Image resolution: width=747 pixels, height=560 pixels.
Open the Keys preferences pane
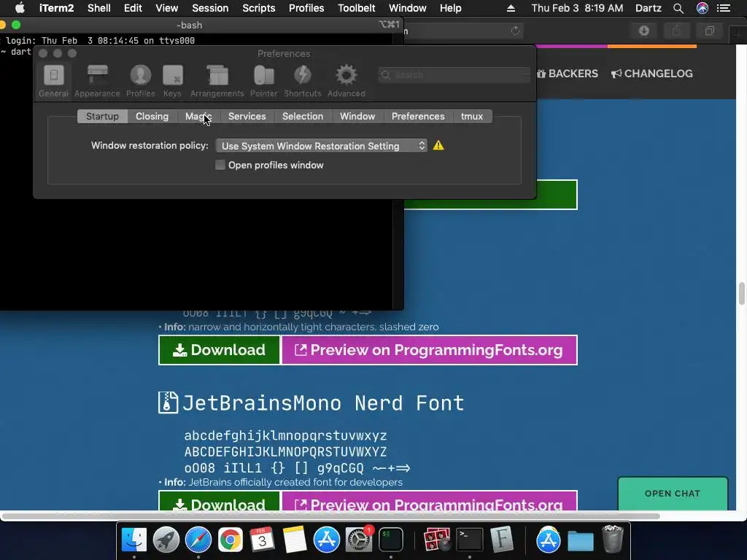point(172,81)
